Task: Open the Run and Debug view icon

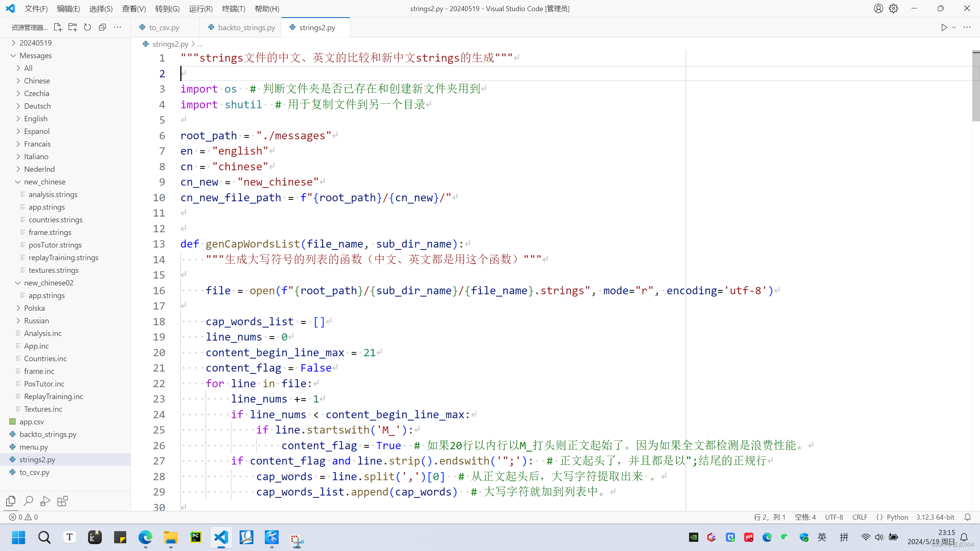Action: (x=45, y=501)
